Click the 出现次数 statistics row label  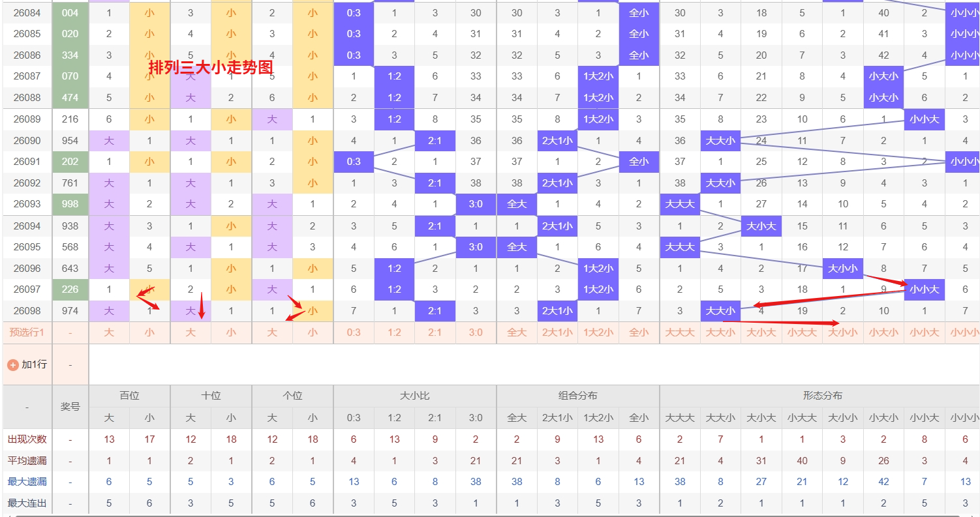tap(27, 439)
